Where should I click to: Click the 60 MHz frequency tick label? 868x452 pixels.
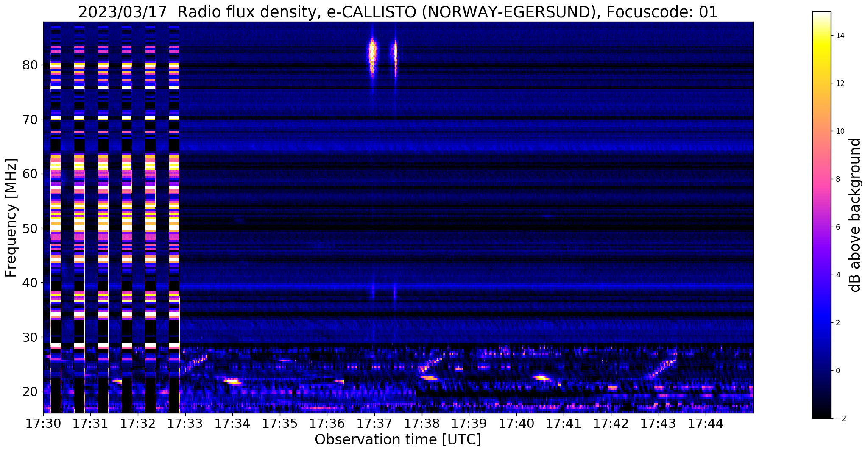tap(31, 174)
